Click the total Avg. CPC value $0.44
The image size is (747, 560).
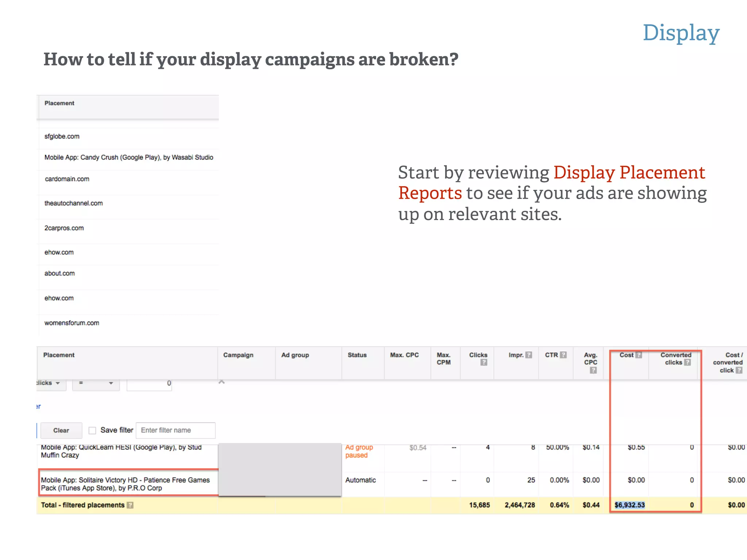coord(591,505)
